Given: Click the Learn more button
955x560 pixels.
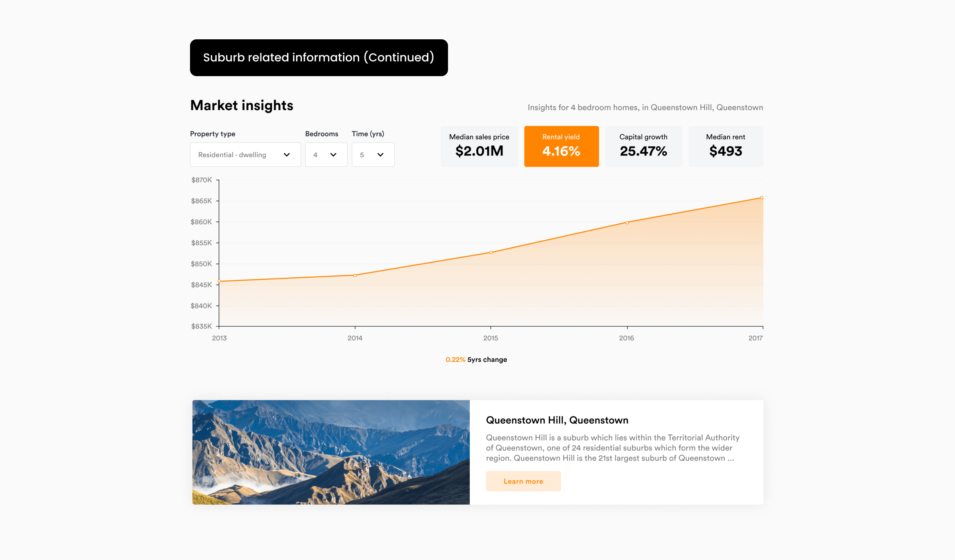Looking at the screenshot, I should [523, 481].
